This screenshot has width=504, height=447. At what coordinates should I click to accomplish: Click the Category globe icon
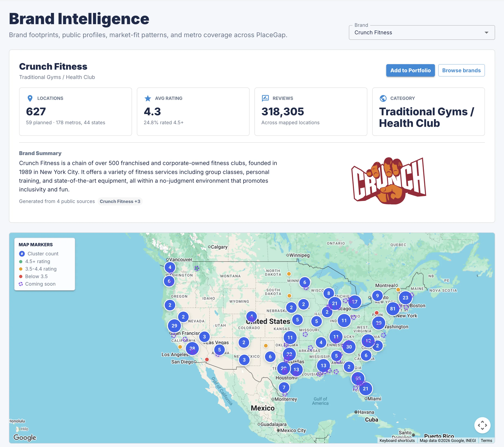tap(383, 98)
